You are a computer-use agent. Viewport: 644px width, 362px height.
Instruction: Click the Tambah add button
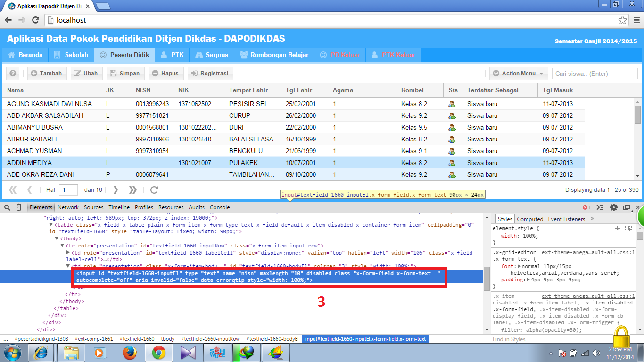click(x=47, y=74)
